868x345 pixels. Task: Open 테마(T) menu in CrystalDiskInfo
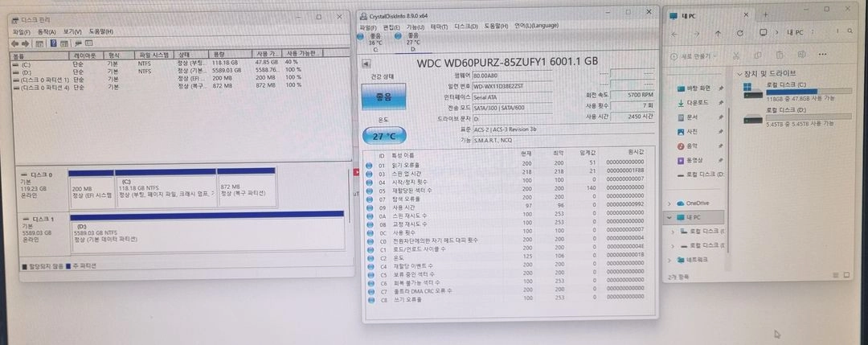pyautogui.click(x=439, y=26)
